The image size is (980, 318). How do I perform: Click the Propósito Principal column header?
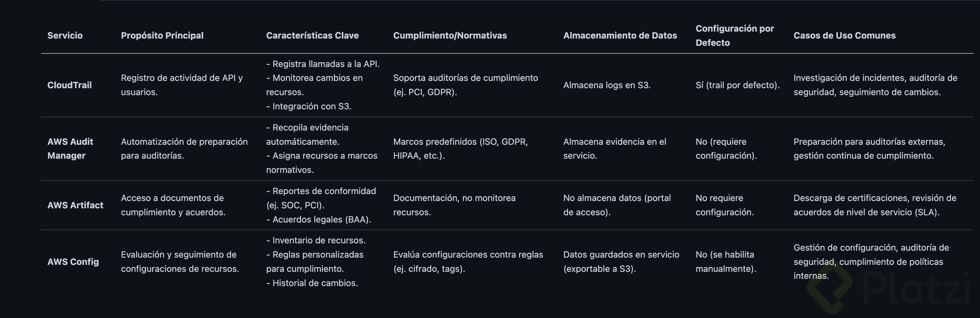point(162,35)
